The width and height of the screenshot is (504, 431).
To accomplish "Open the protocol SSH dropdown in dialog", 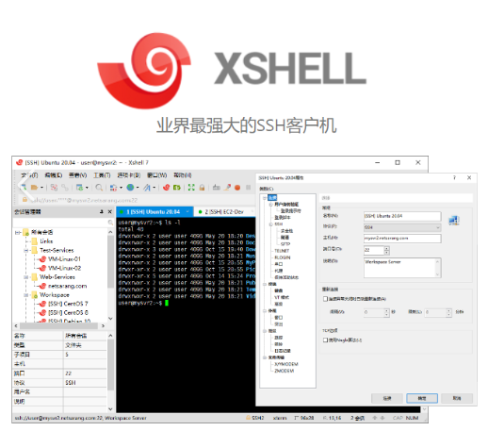I will [402, 227].
